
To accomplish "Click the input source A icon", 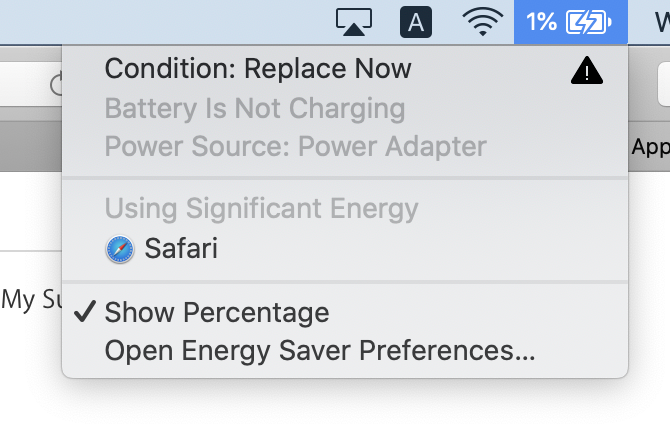I will click(416, 22).
